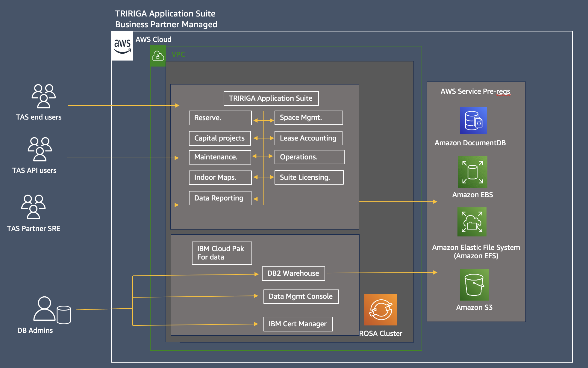Select the Data Reporting module

[220, 198]
